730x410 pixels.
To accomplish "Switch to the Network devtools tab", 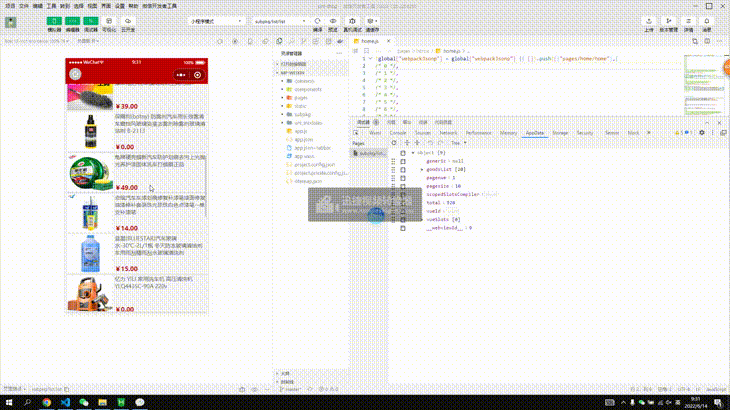I will click(x=448, y=133).
